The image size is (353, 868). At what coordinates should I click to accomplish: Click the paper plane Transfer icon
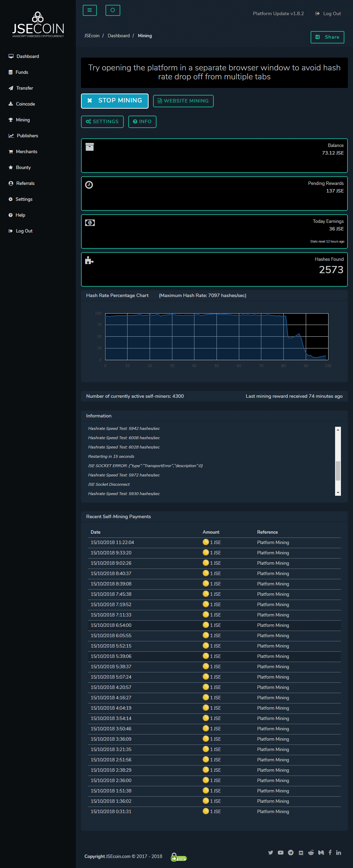(11, 88)
